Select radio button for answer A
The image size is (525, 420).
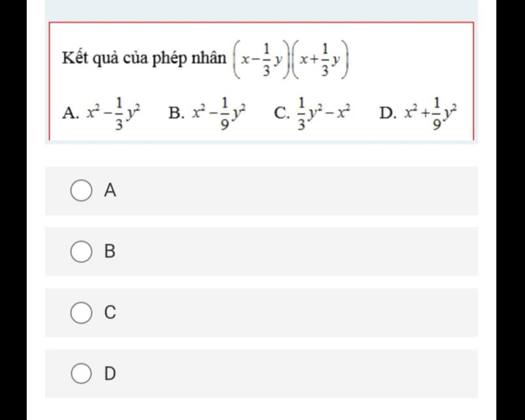pos(81,190)
